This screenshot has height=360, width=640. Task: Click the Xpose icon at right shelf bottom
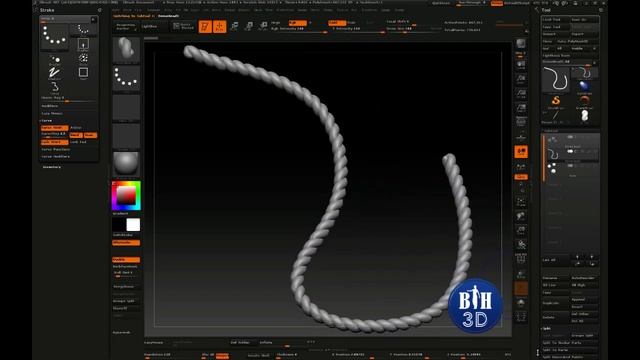[521, 317]
